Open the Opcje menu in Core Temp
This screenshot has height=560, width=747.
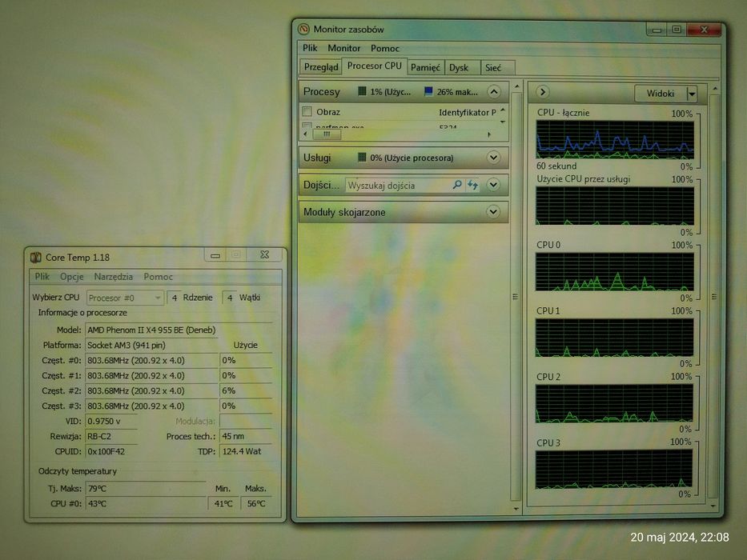(71, 276)
